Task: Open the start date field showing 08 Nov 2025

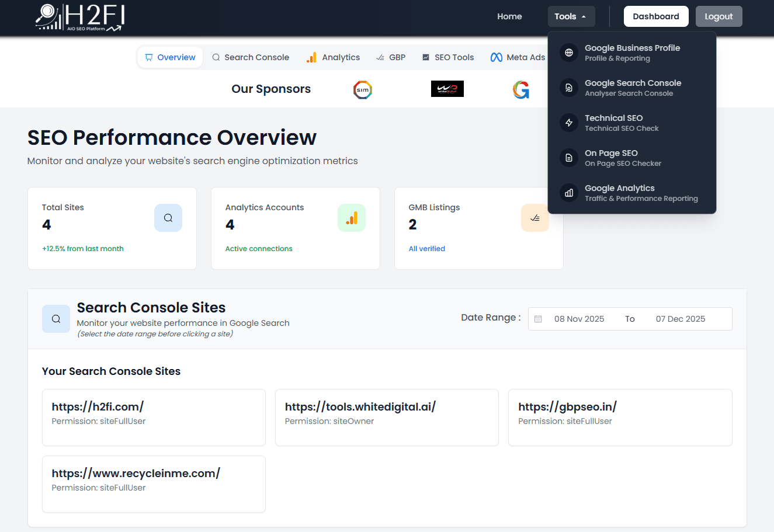Action: 579,319
